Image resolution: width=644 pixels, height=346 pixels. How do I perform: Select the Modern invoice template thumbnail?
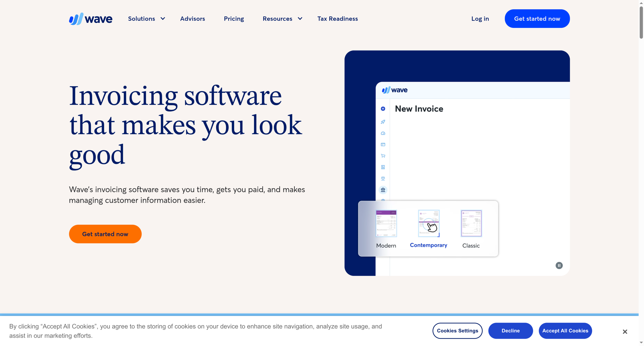pyautogui.click(x=386, y=223)
